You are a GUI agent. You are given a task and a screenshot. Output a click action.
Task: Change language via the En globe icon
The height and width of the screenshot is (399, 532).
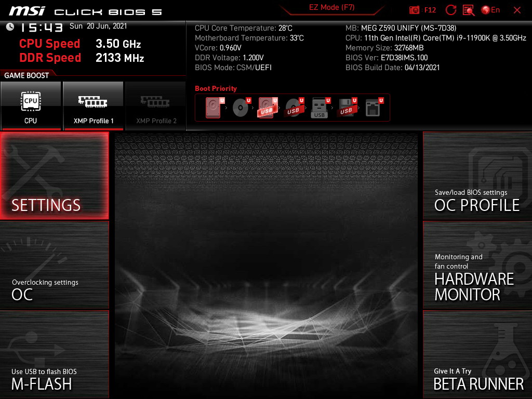pyautogui.click(x=490, y=10)
